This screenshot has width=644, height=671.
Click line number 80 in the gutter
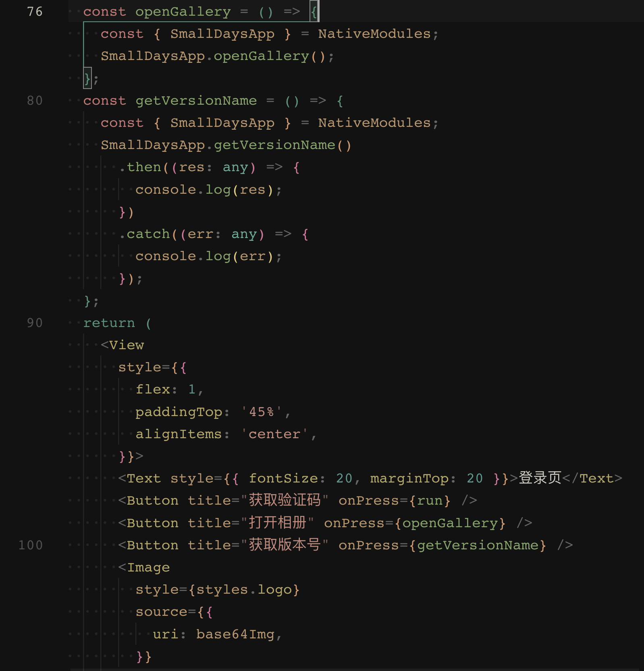(x=35, y=101)
